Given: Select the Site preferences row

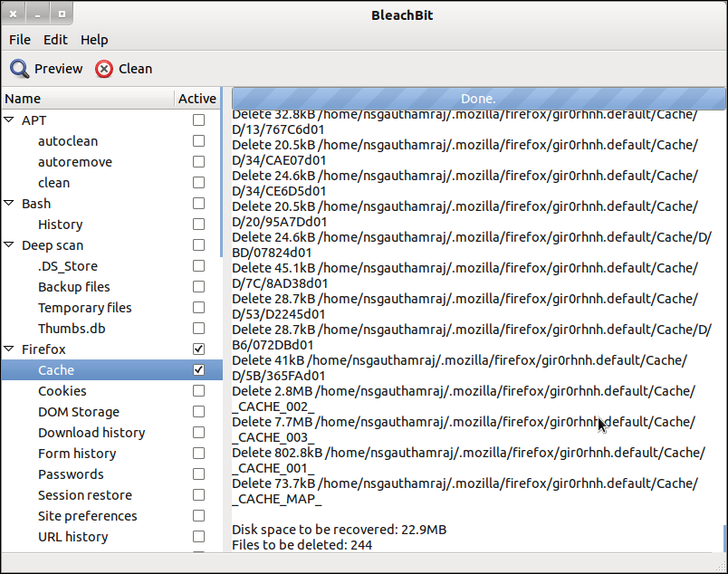Looking at the screenshot, I should [x=111, y=515].
